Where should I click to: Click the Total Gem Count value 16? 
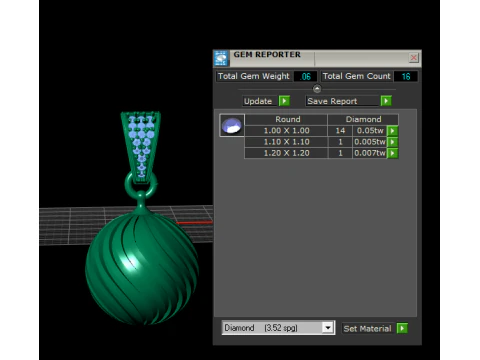[x=405, y=76]
